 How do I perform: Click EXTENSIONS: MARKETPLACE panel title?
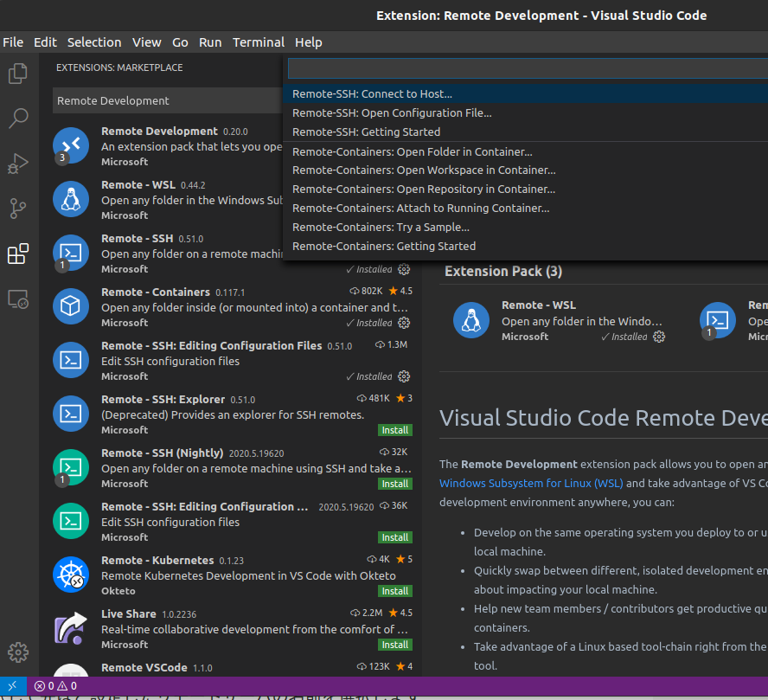coord(119,67)
